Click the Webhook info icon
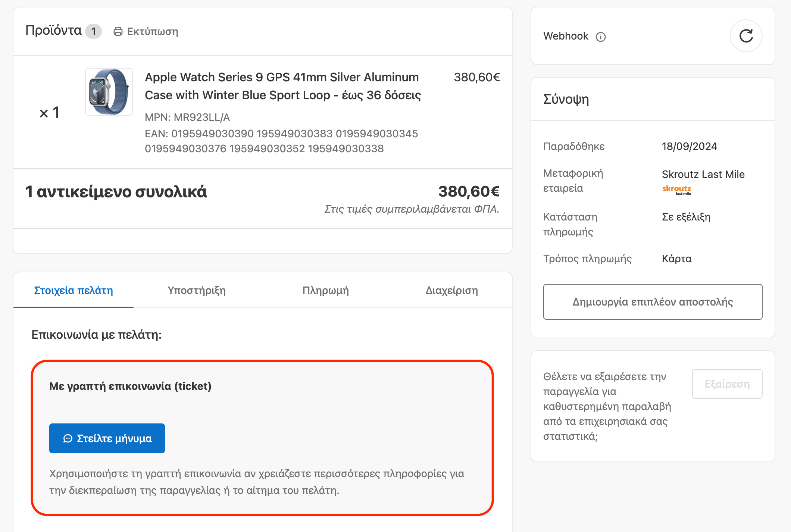The height and width of the screenshot is (532, 791). click(x=601, y=37)
